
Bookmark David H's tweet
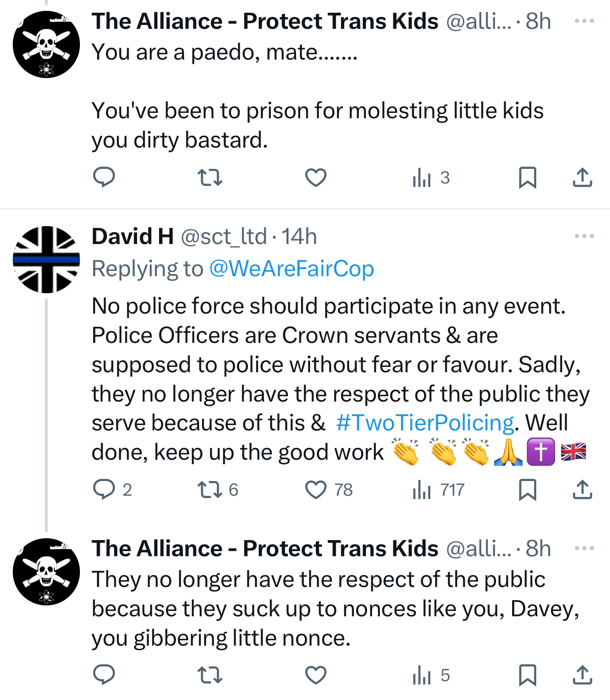point(527,490)
